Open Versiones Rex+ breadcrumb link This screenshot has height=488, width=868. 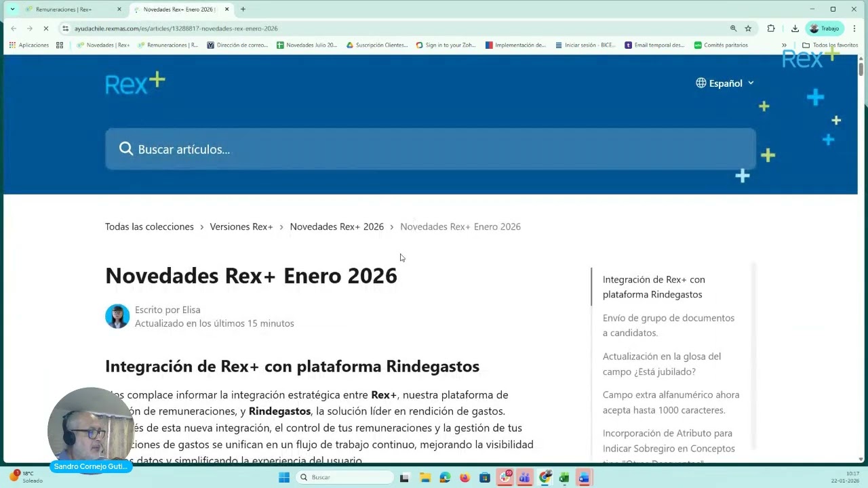pos(241,226)
